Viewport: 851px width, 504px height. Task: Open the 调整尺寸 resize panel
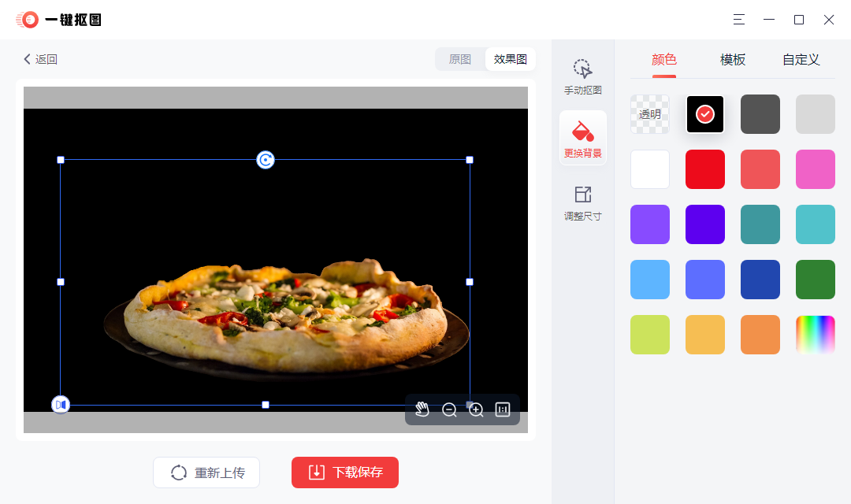[x=582, y=202]
